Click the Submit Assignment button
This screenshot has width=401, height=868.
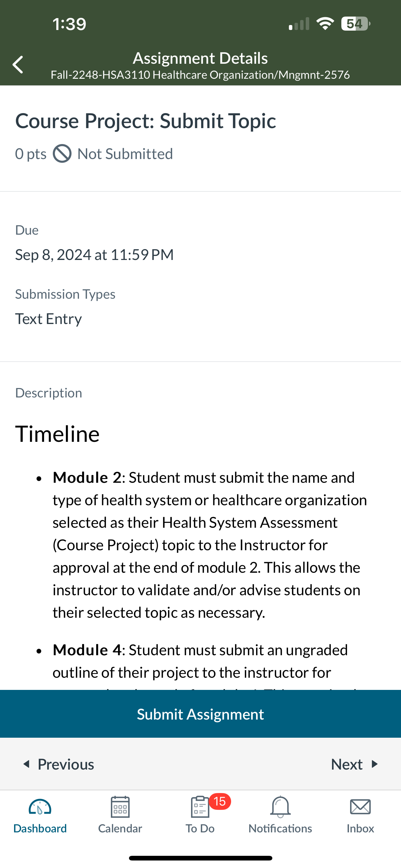[x=200, y=714]
